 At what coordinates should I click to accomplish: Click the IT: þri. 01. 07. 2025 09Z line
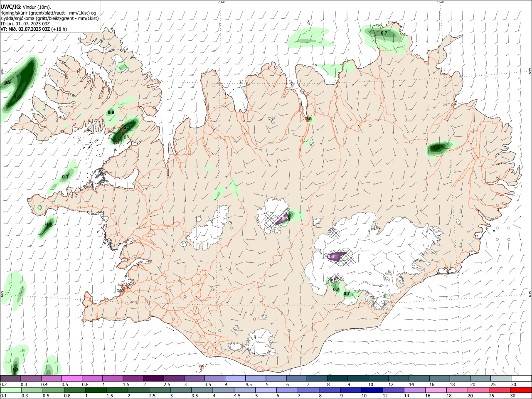point(25,24)
